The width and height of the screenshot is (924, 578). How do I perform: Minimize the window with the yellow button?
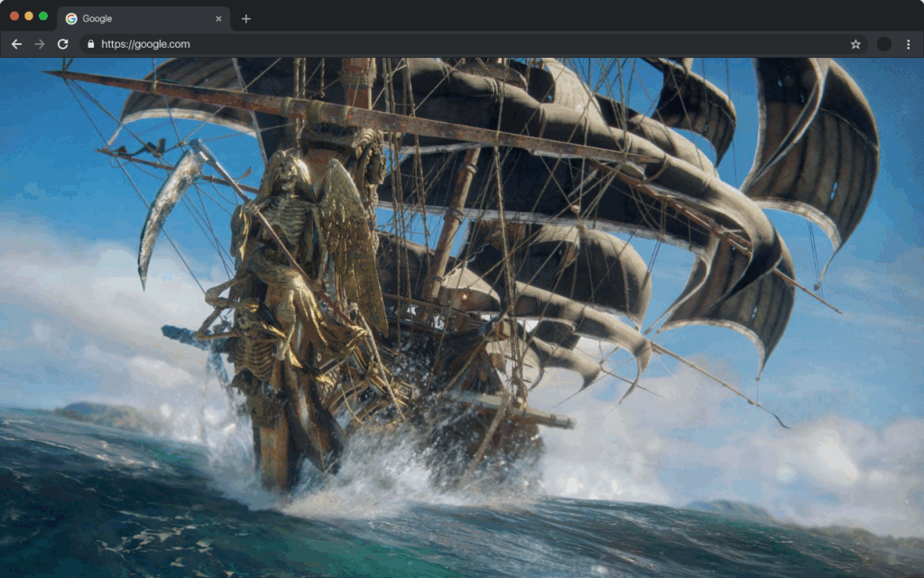point(29,16)
